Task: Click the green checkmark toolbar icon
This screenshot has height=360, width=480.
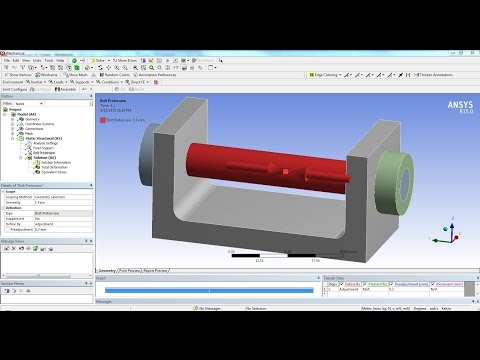Action: point(74,61)
